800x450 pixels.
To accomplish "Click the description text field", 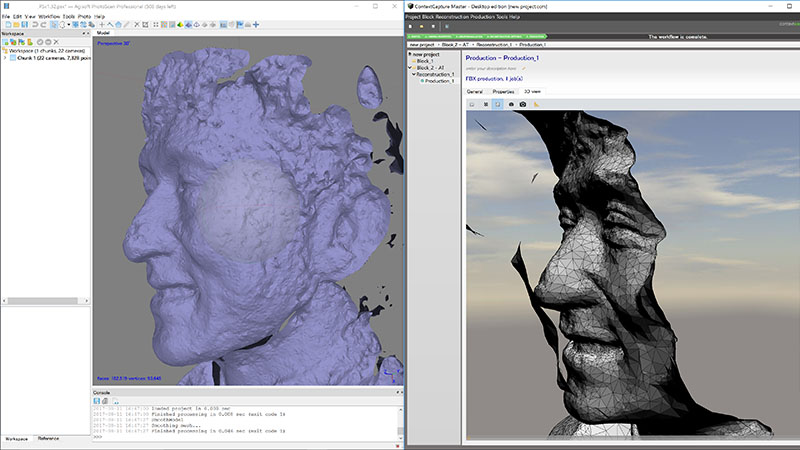I will click(x=491, y=68).
